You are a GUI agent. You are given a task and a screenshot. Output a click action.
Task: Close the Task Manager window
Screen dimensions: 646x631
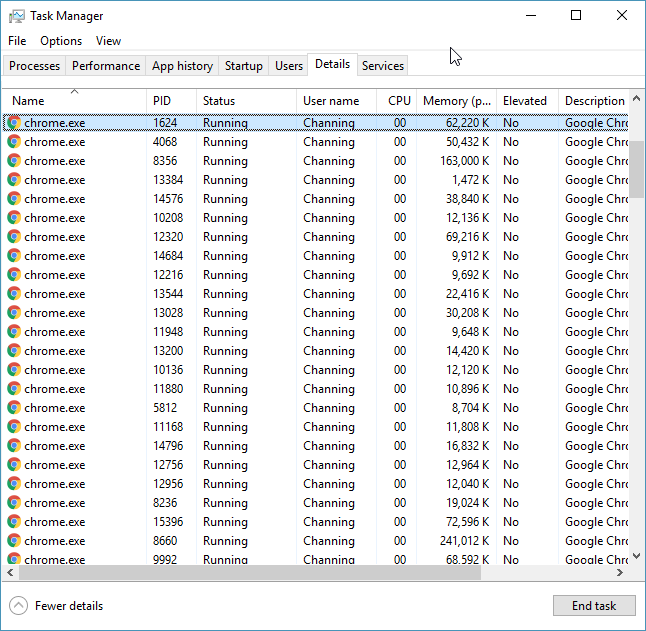coord(622,16)
